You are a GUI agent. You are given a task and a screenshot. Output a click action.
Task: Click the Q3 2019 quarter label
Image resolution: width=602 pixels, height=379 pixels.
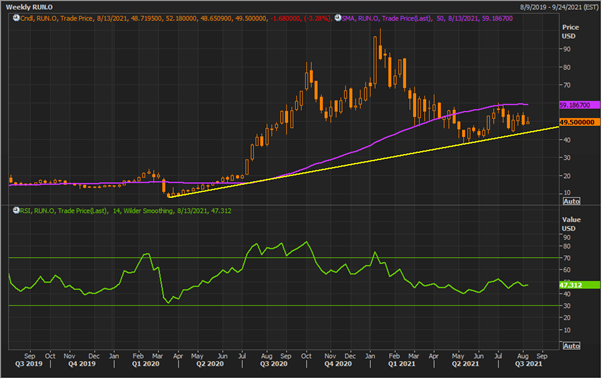pyautogui.click(x=29, y=364)
